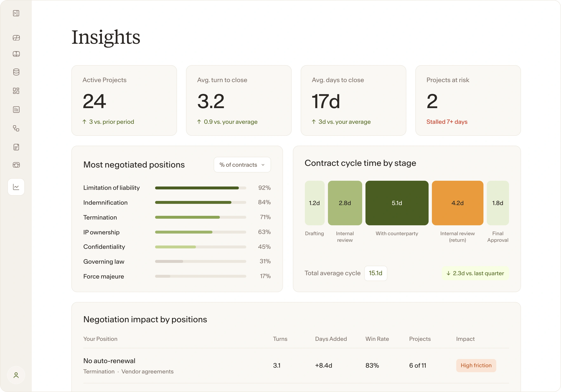The width and height of the screenshot is (561, 392).
Task: Sort by the Your Position column header
Action: [100, 339]
